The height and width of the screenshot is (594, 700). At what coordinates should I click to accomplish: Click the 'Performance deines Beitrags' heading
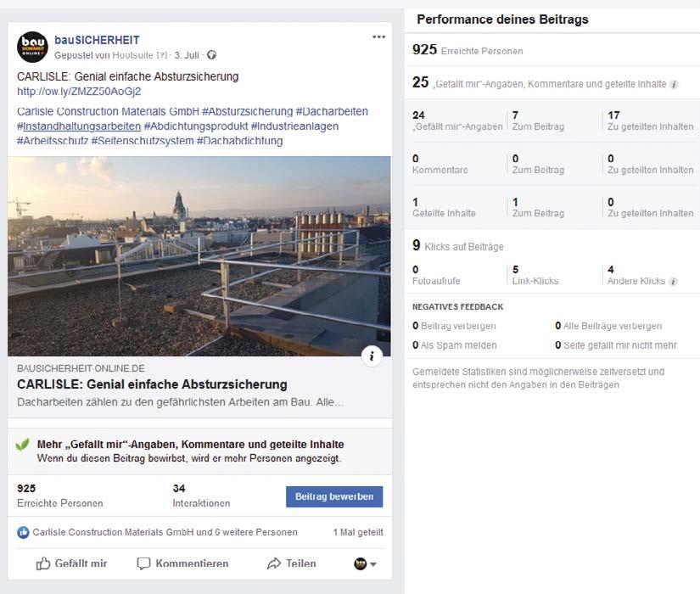(x=502, y=20)
